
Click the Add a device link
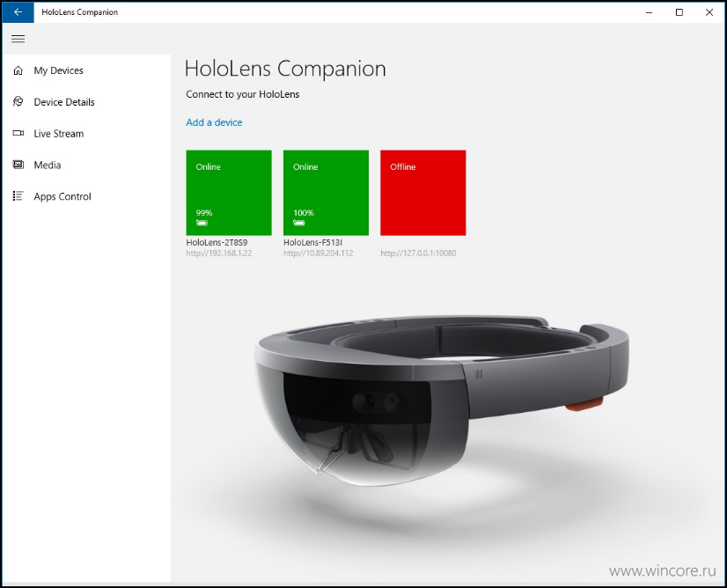pos(214,122)
